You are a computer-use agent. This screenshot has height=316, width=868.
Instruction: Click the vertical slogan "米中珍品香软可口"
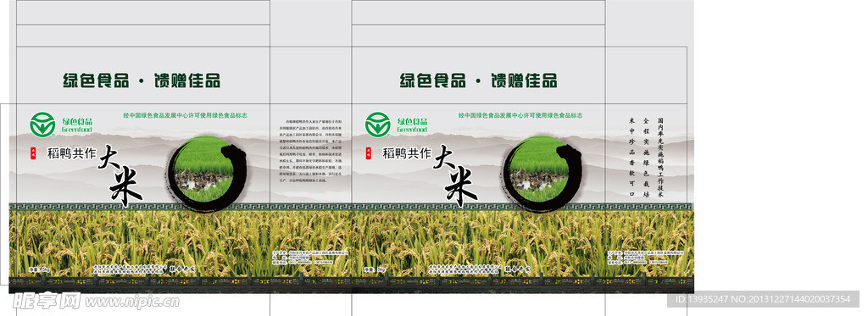click(631, 157)
